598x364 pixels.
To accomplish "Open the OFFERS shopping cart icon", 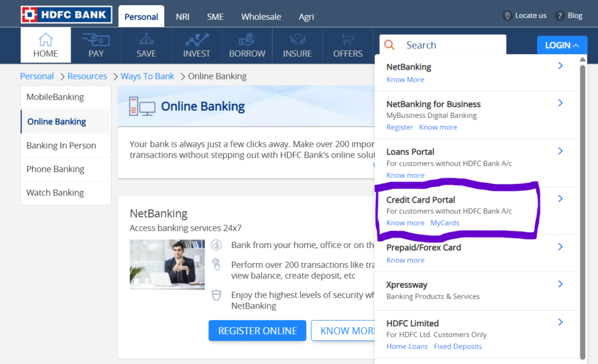I will [x=347, y=40].
